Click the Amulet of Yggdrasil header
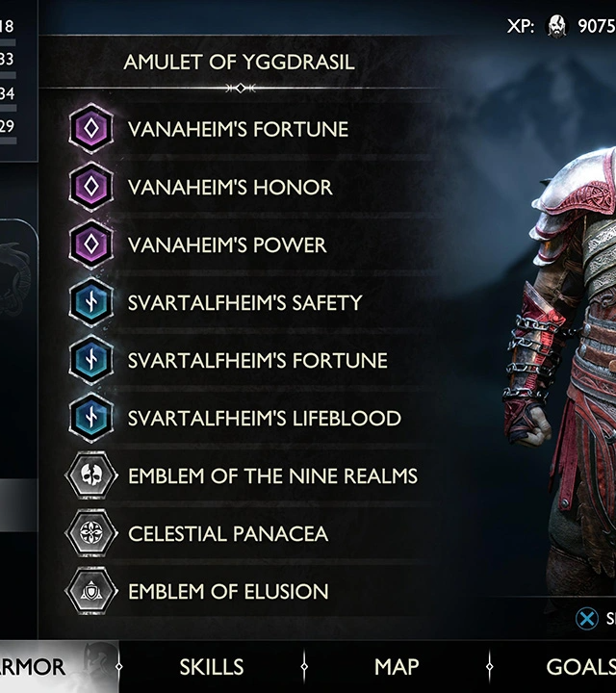The image size is (616, 693). pyautogui.click(x=239, y=62)
